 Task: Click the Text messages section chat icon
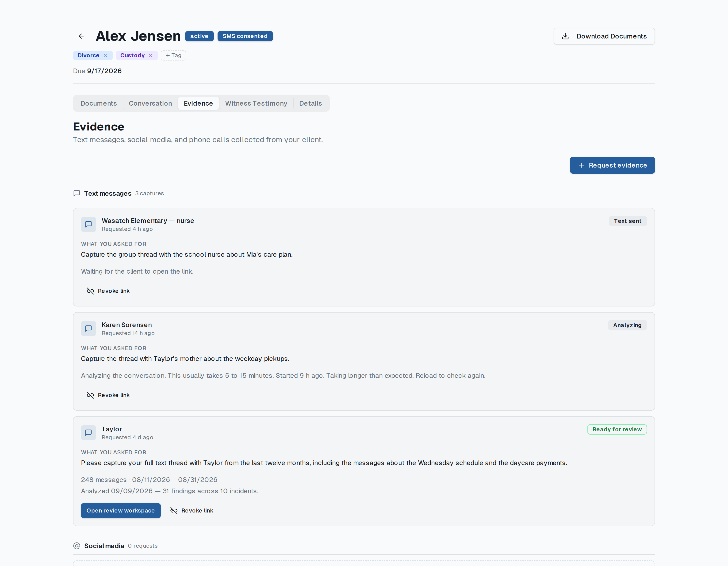tap(77, 193)
